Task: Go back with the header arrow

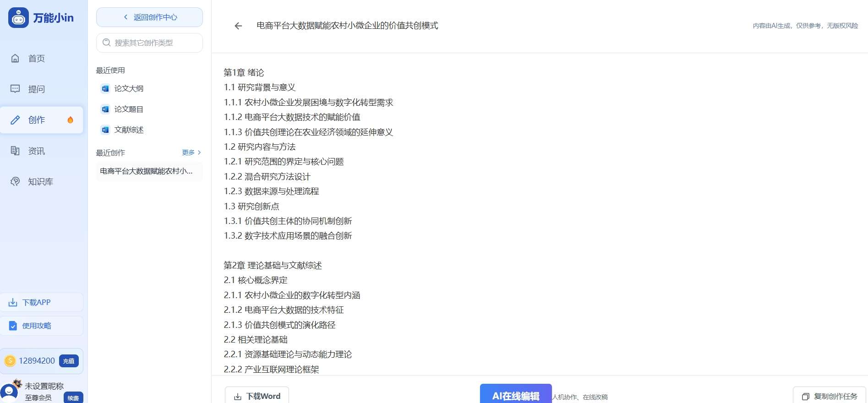Action: (x=238, y=26)
